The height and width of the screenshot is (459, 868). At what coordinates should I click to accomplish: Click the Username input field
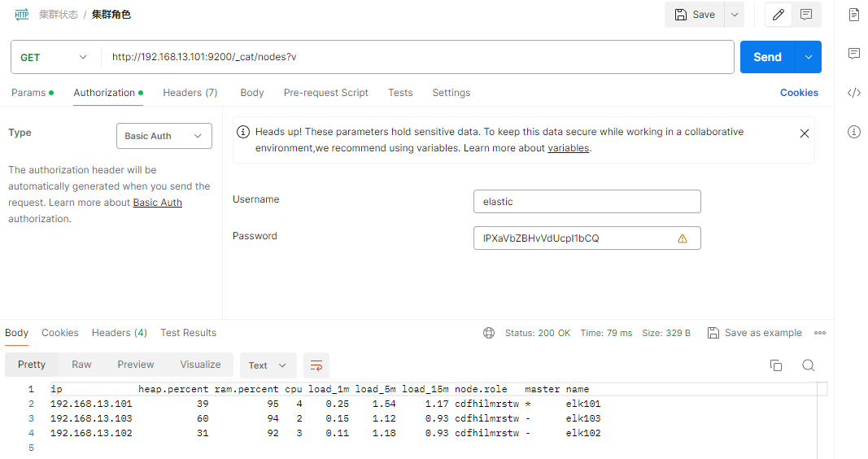click(x=587, y=201)
